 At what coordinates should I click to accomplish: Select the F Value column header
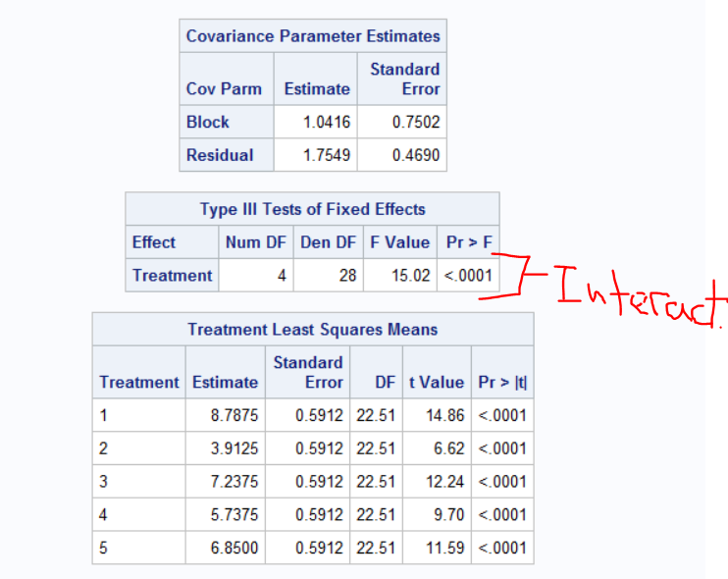[x=400, y=242]
